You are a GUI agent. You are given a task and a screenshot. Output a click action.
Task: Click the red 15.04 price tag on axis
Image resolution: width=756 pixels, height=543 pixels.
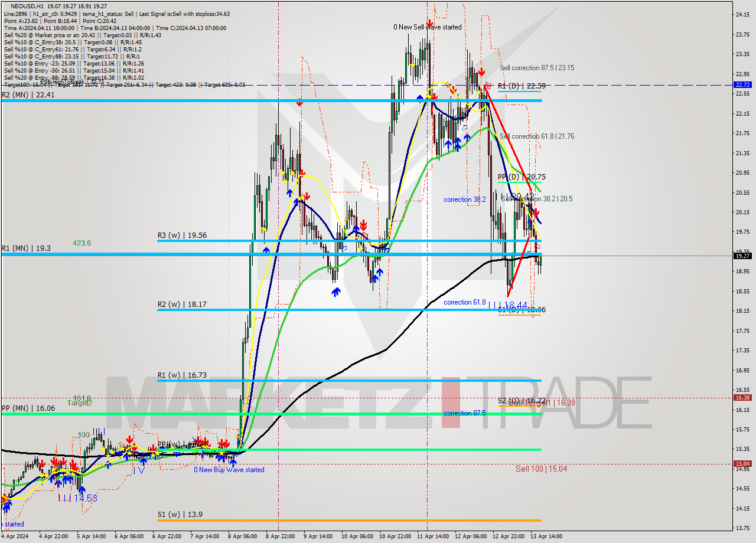(x=742, y=463)
